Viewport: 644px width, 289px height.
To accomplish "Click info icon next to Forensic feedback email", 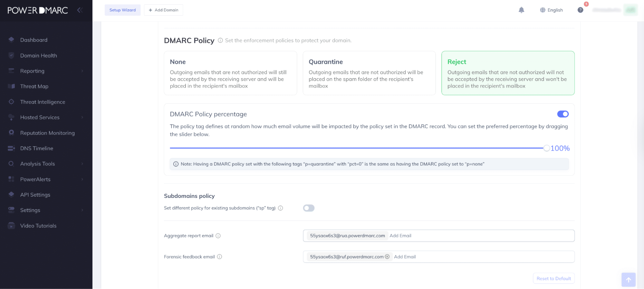I will click(x=219, y=257).
